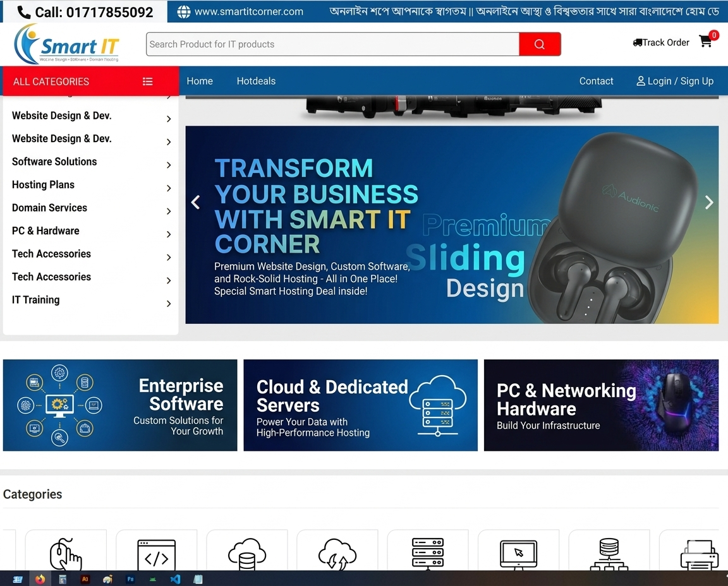Open the shopping cart icon
This screenshot has height=586, width=728.
(x=705, y=42)
